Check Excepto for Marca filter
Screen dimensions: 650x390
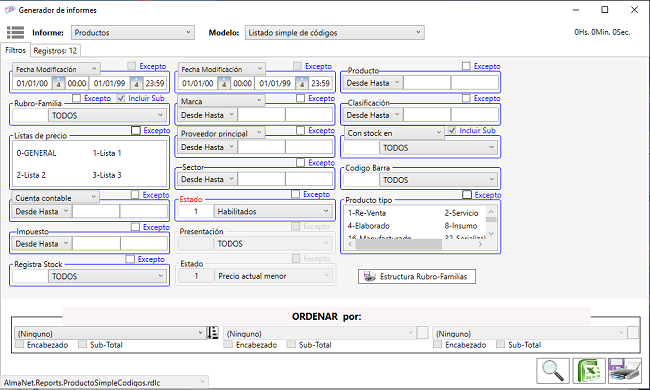(301, 98)
